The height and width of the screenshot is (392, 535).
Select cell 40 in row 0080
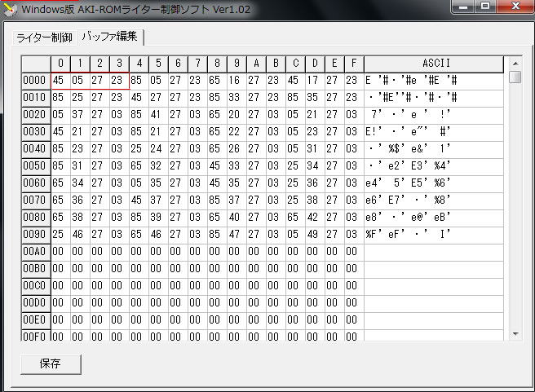pos(237,218)
